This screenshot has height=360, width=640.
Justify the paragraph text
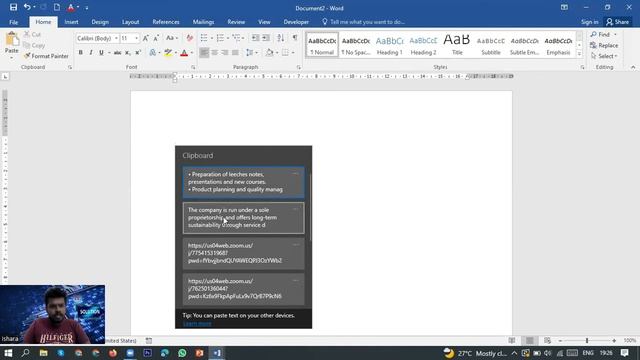pyautogui.click(x=235, y=53)
